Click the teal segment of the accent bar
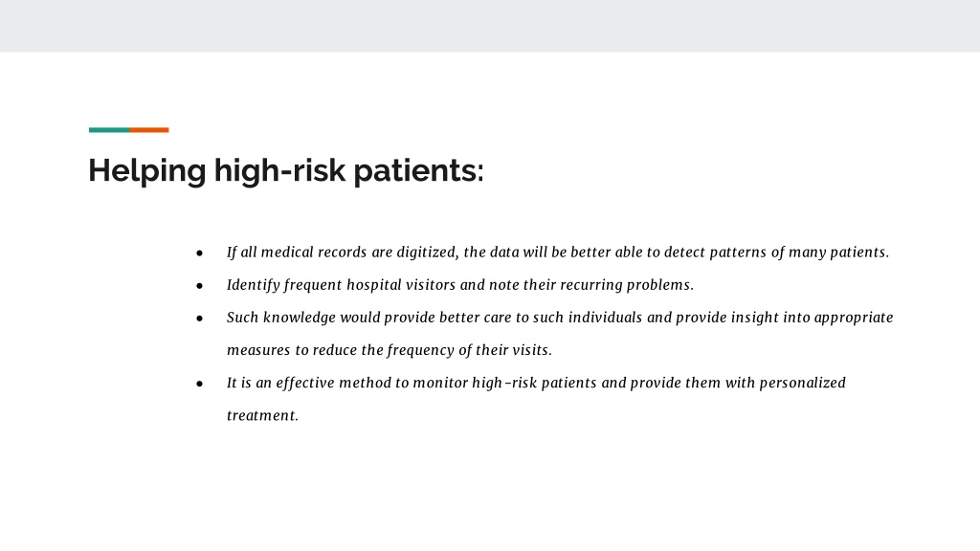This screenshot has width=980, height=551. pyautogui.click(x=109, y=130)
